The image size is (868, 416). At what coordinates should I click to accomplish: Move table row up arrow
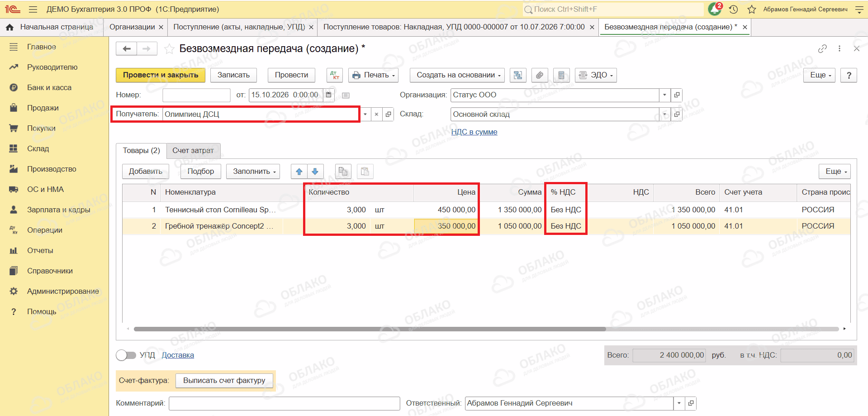(x=299, y=172)
